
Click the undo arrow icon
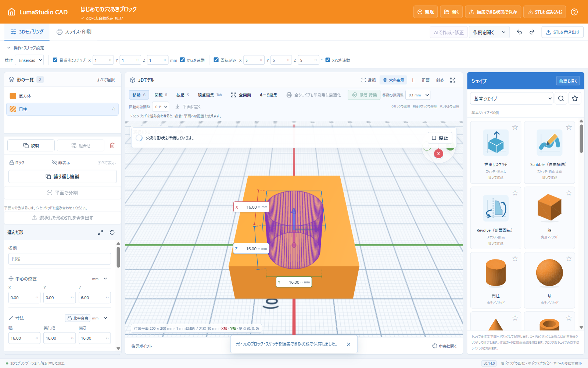pyautogui.click(x=519, y=32)
